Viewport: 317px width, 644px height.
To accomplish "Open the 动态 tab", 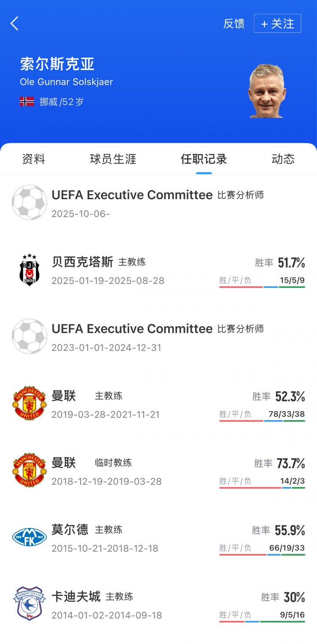I will pyautogui.click(x=283, y=159).
